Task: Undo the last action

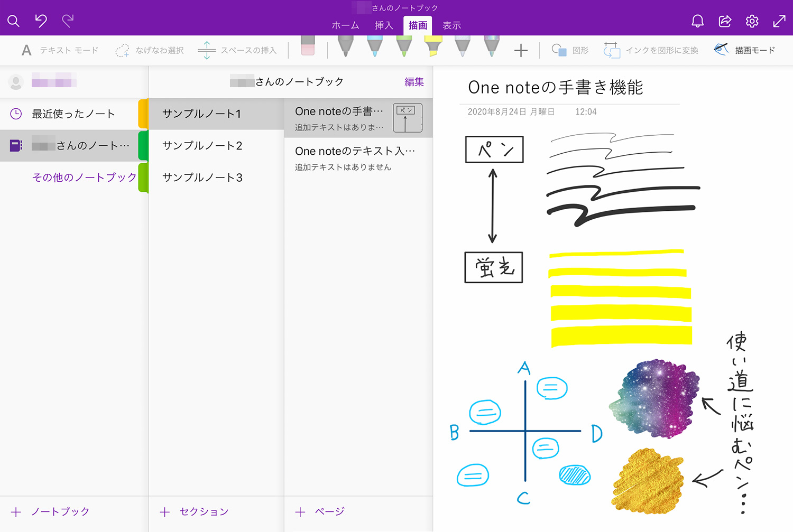Action: click(41, 21)
